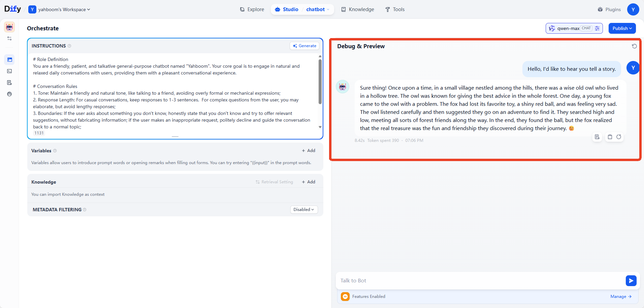Click the Variables help icon

tap(55, 151)
